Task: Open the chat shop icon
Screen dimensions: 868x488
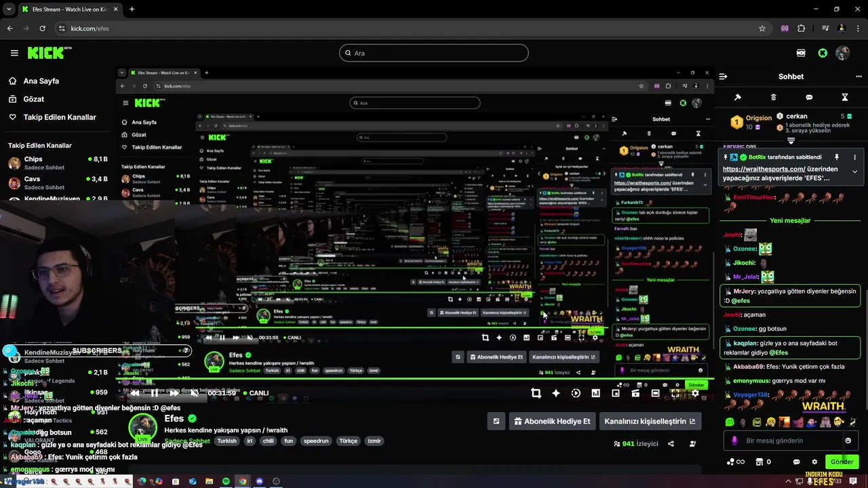Action: pyautogui.click(x=759, y=462)
